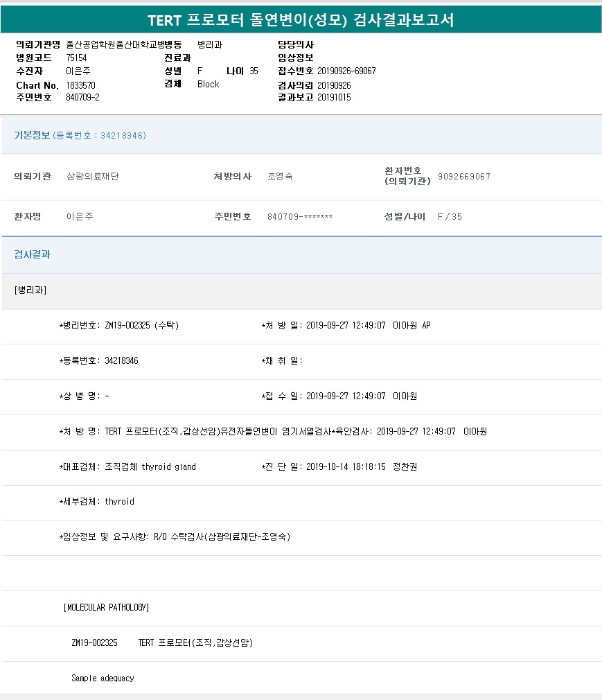Click hospital code '75154'
602x700 pixels.
click(x=76, y=58)
